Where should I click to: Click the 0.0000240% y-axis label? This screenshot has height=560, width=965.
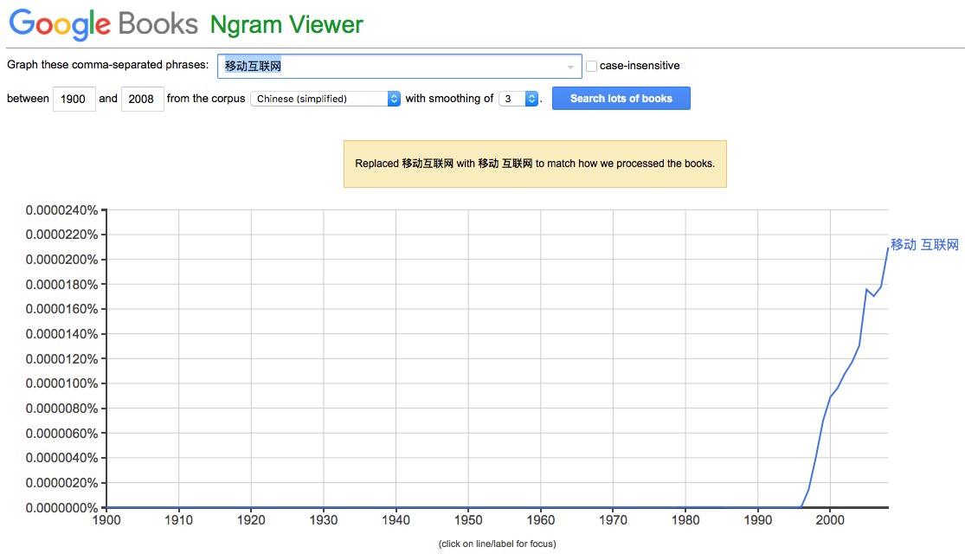click(61, 210)
